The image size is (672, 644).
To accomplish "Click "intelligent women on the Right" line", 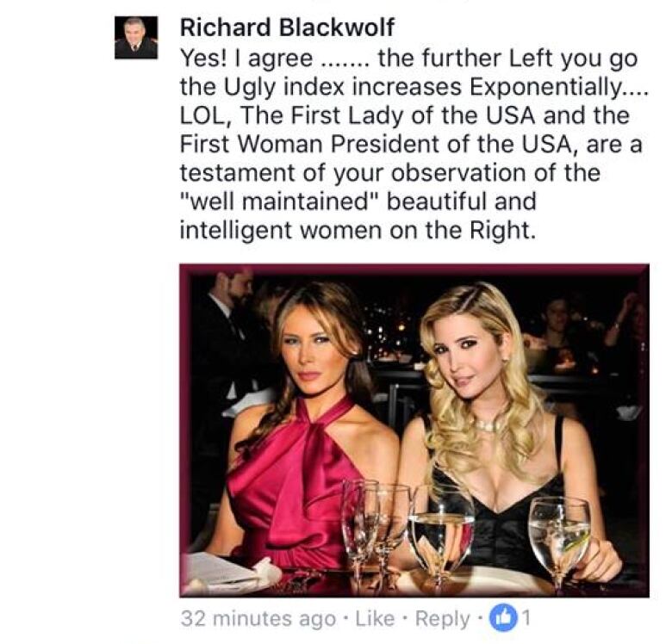I will 358,231.
